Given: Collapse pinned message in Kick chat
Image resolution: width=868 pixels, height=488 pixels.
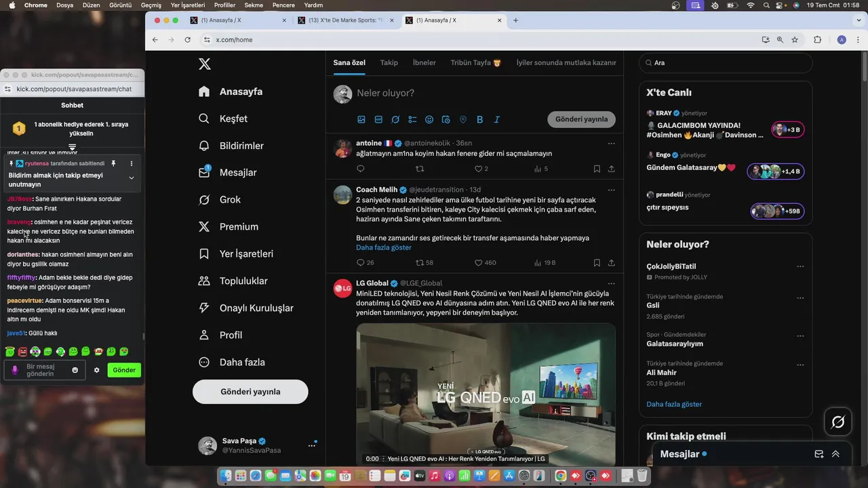Looking at the screenshot, I should pos(132,178).
